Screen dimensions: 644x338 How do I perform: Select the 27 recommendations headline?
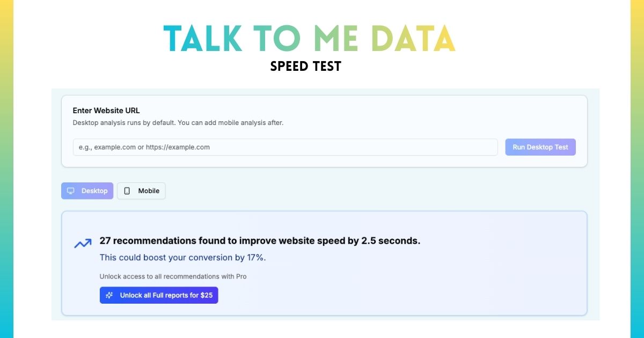tap(260, 240)
